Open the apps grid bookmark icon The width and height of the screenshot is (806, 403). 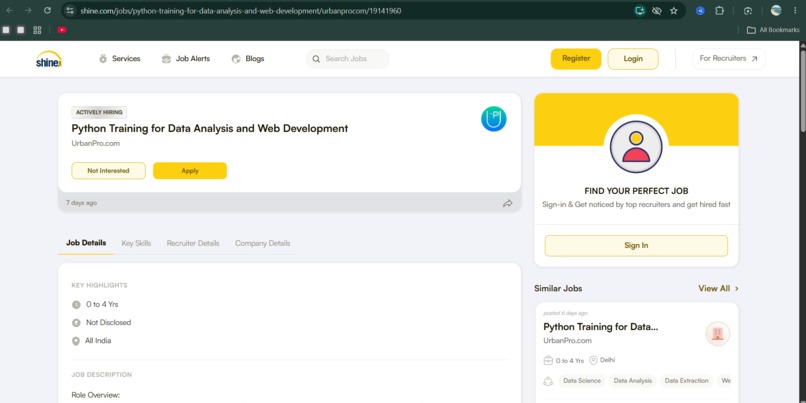click(x=37, y=30)
